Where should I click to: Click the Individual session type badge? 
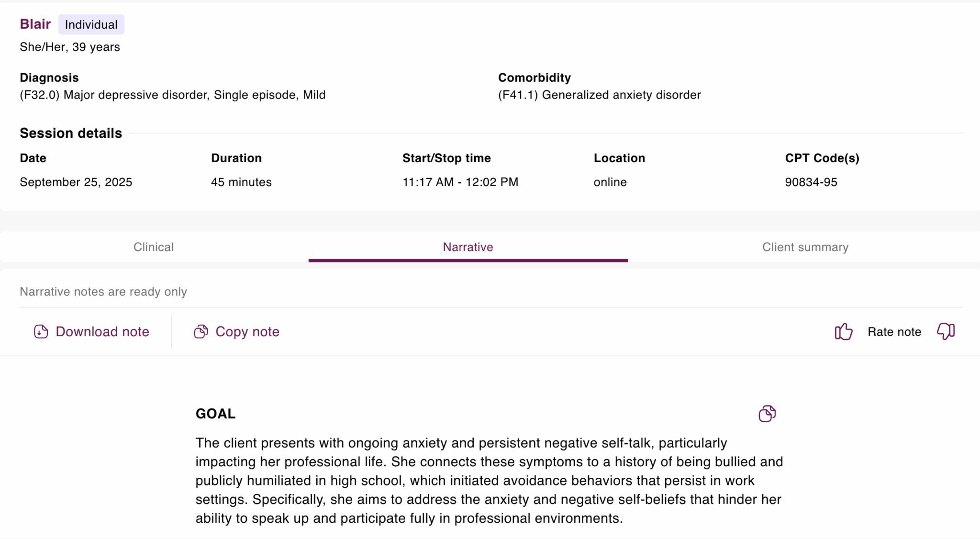coord(91,25)
